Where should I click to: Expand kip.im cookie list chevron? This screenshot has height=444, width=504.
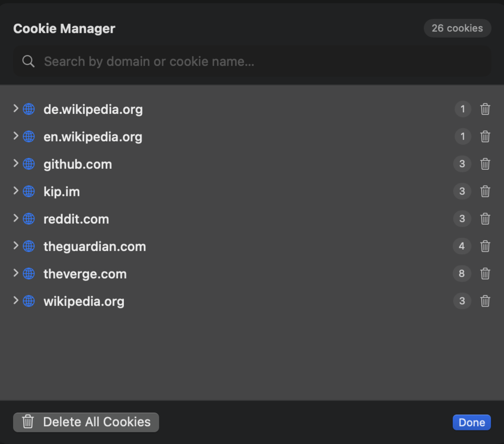point(16,191)
